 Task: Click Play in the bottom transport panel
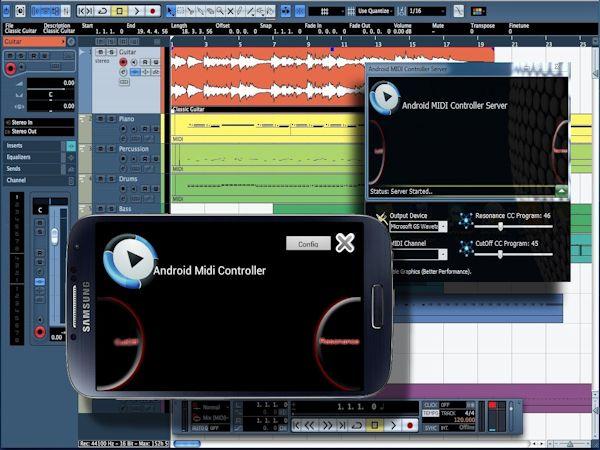click(393, 425)
